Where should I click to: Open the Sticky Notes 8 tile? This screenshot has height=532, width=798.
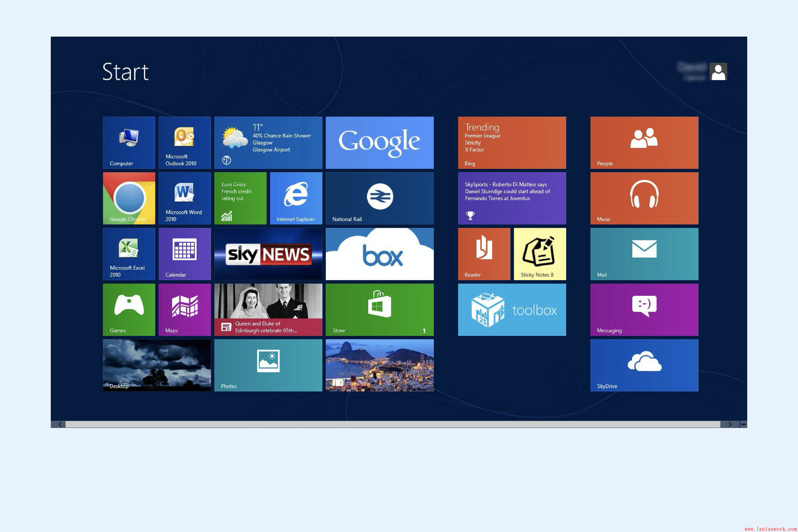click(x=540, y=254)
